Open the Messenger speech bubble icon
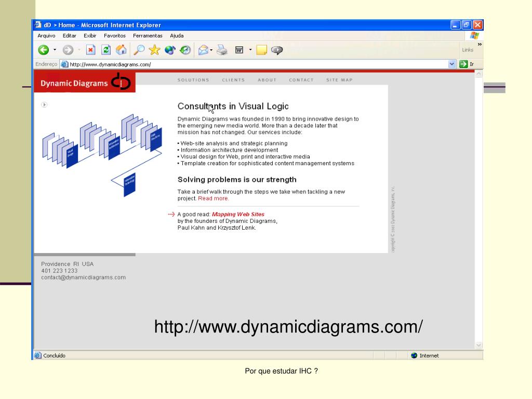Viewport: 532px width, 399px height. (277, 50)
